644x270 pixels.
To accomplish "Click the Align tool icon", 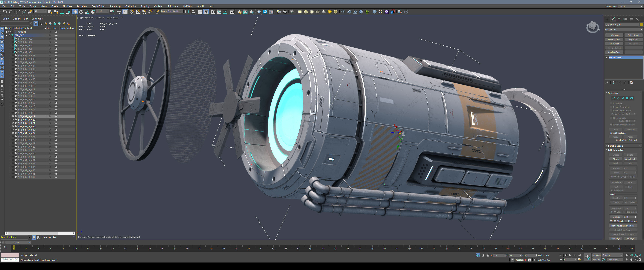I will (x=193, y=11).
